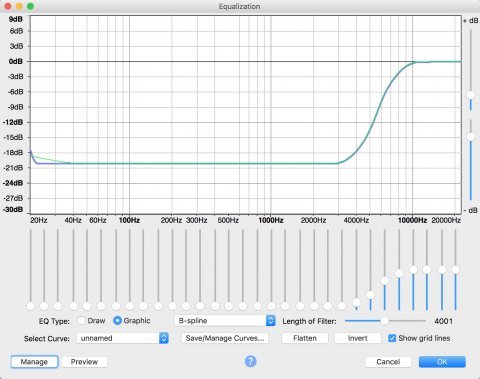The image size is (480, 379).
Task: Open the Manage presets menu button
Action: 34,362
